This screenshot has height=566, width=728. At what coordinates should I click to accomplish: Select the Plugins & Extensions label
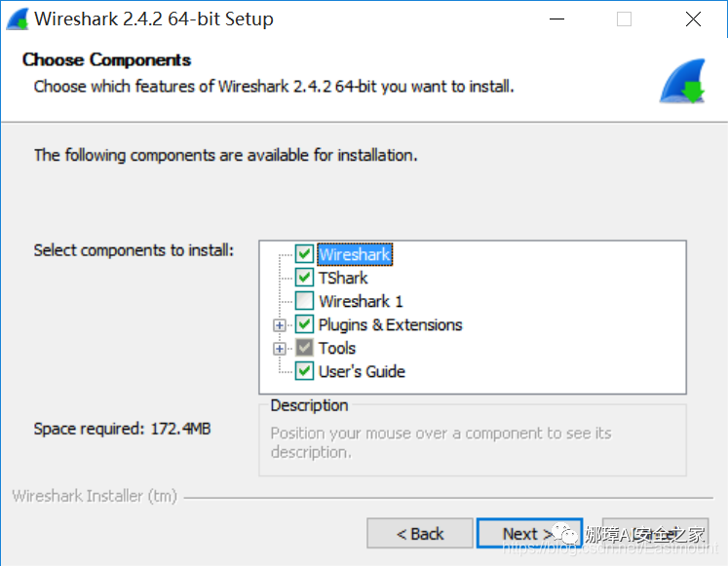(390, 324)
